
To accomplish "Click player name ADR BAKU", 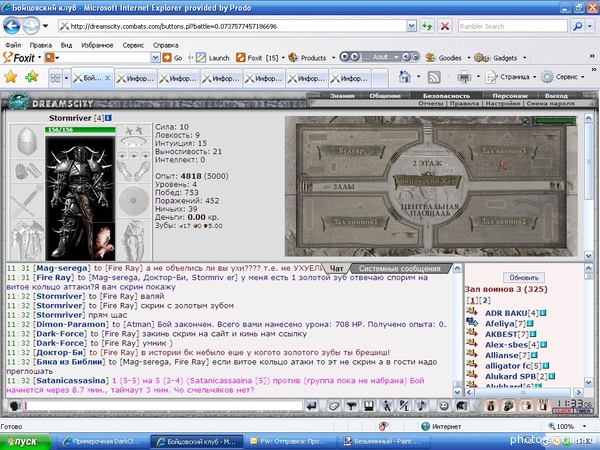I will click(506, 313).
